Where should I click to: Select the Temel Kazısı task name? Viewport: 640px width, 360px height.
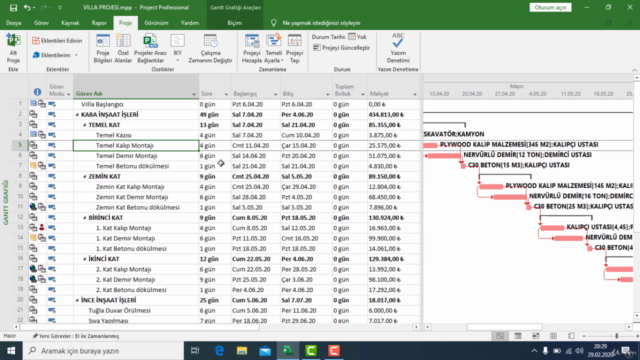coord(113,135)
